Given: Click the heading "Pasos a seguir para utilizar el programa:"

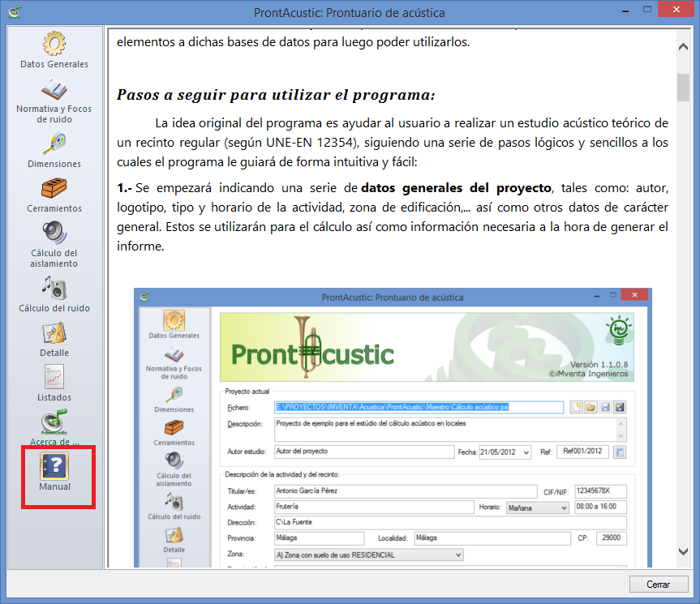Looking at the screenshot, I should click(x=276, y=95).
